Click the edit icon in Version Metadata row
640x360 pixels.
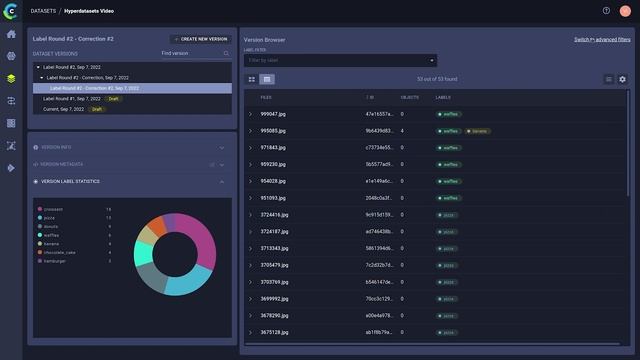coord(212,164)
